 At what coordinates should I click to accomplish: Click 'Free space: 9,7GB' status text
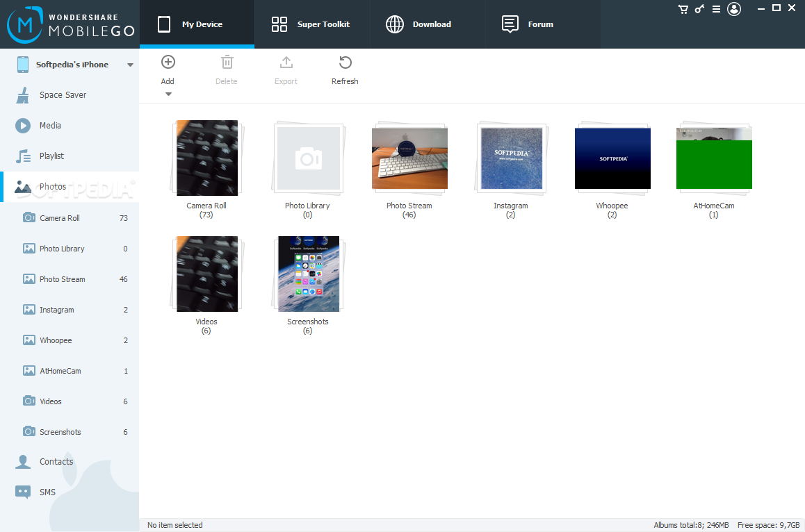[769, 525]
